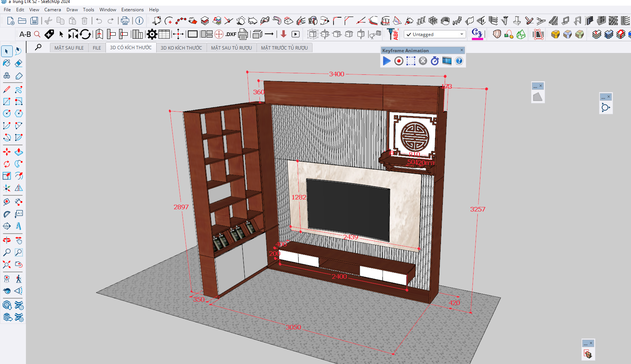This screenshot has height=364, width=631.
Task: Activate the Push/Pull tool
Action: coord(18,152)
